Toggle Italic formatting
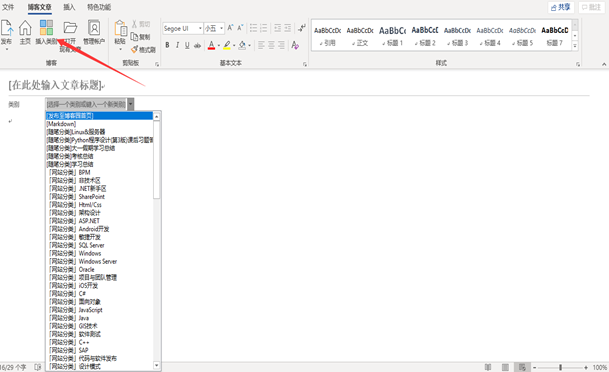 click(177, 45)
